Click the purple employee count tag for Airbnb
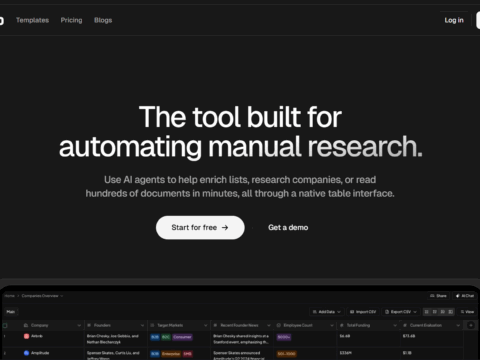Image resolution: width=480 pixels, height=360 pixels. 284,337
